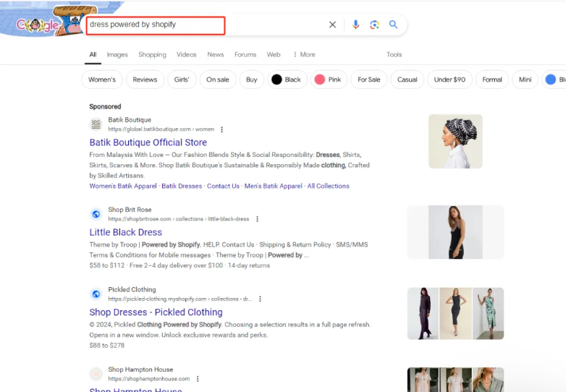Apply the Formal filter chip
Viewport: 566px width, 392px height.
[x=492, y=80]
